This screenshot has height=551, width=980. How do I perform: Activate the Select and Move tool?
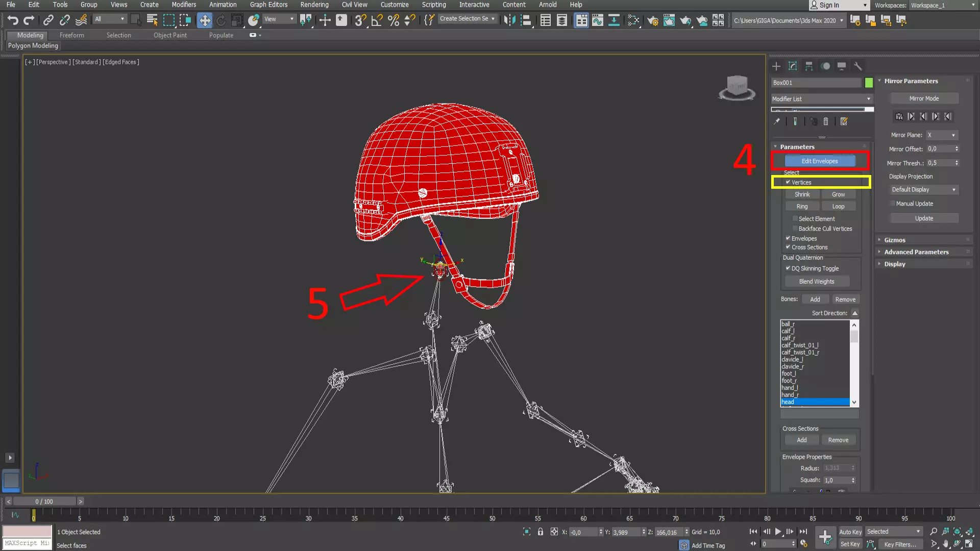point(205,20)
